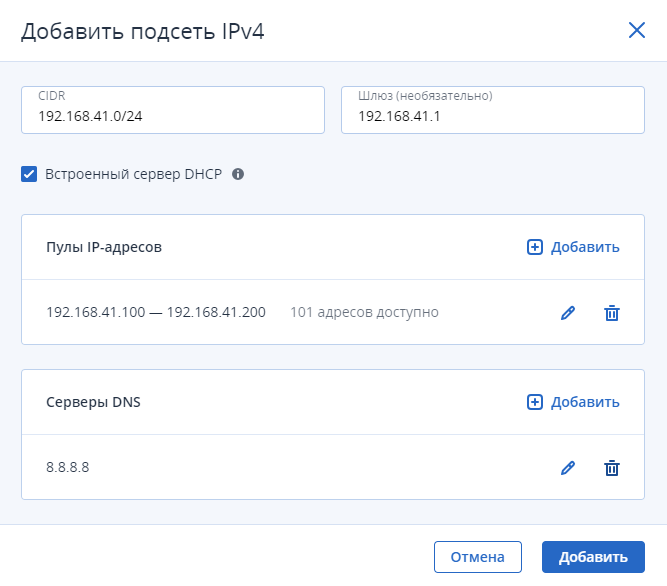Add a new IP address pool

573,247
